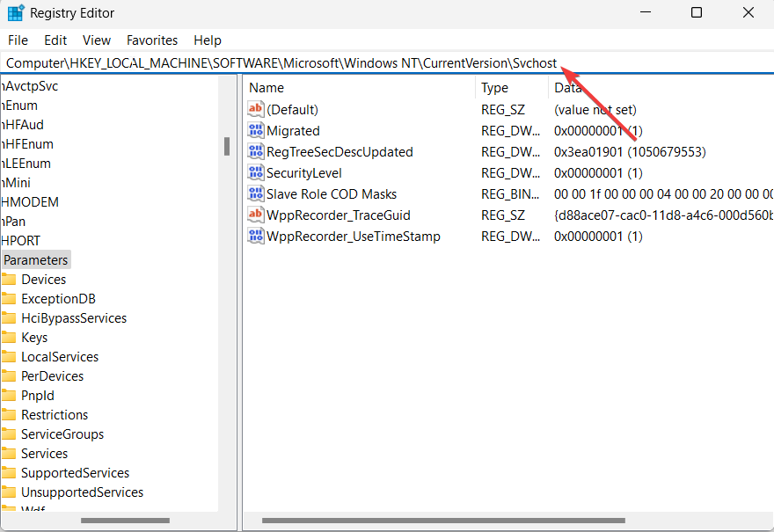Select the PerDevices key label
774x532 pixels.
click(x=52, y=376)
